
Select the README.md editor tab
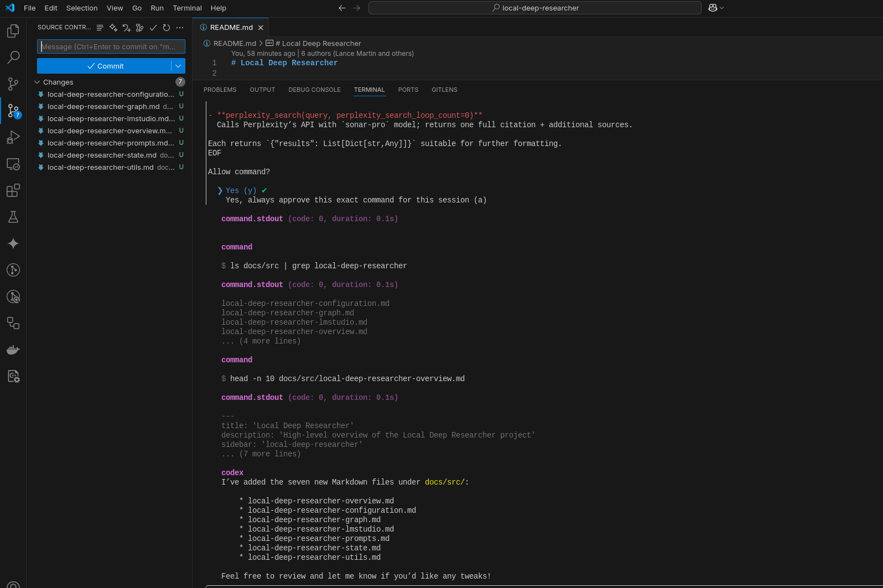(x=231, y=28)
